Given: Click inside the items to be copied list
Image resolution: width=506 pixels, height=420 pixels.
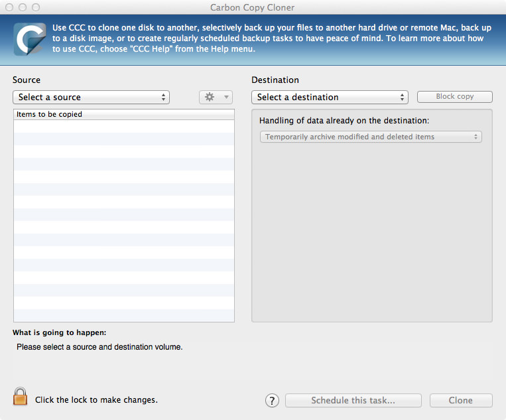Looking at the screenshot, I should coord(124,221).
